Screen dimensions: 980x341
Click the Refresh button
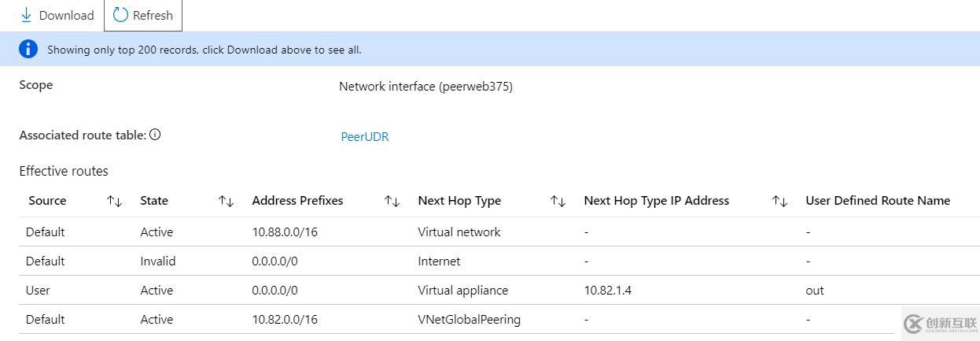point(143,15)
